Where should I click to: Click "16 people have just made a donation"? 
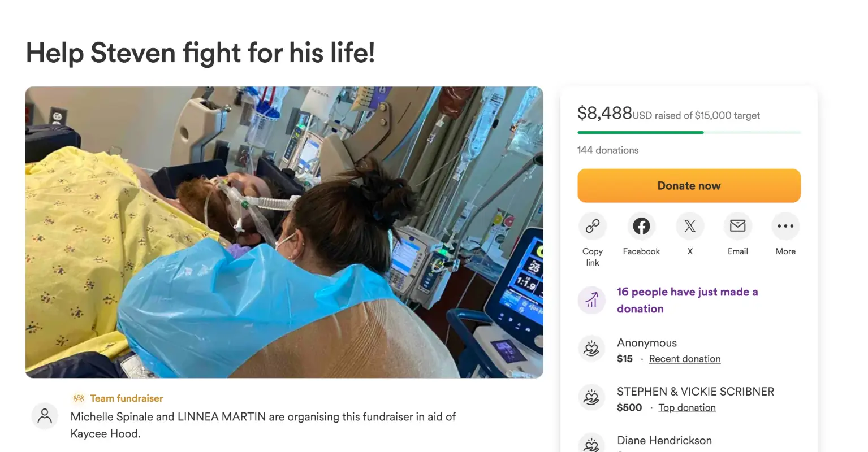click(x=688, y=300)
